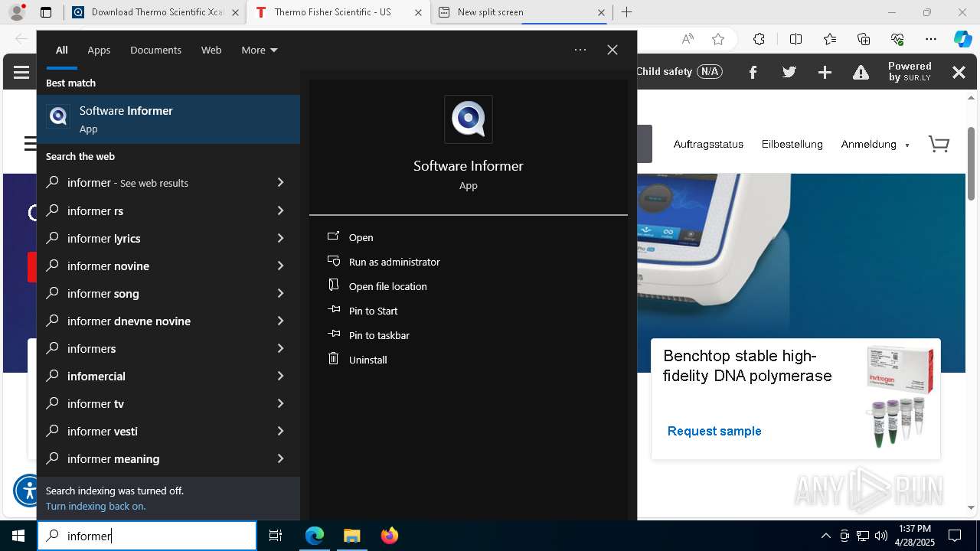Viewport: 980px width, 551px height.
Task: Open File Explorer from the taskbar
Action: pyautogui.click(x=351, y=536)
